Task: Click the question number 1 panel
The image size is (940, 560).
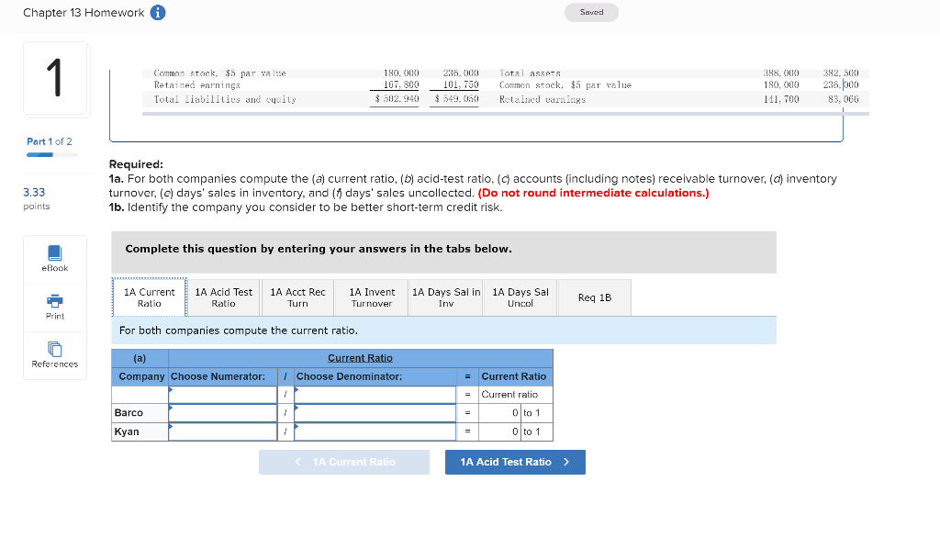Action: click(54, 78)
